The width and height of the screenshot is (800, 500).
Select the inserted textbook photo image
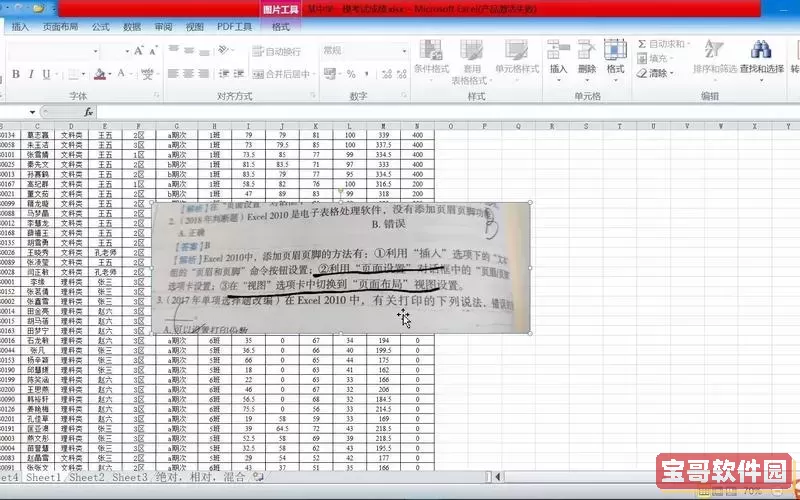(341, 268)
